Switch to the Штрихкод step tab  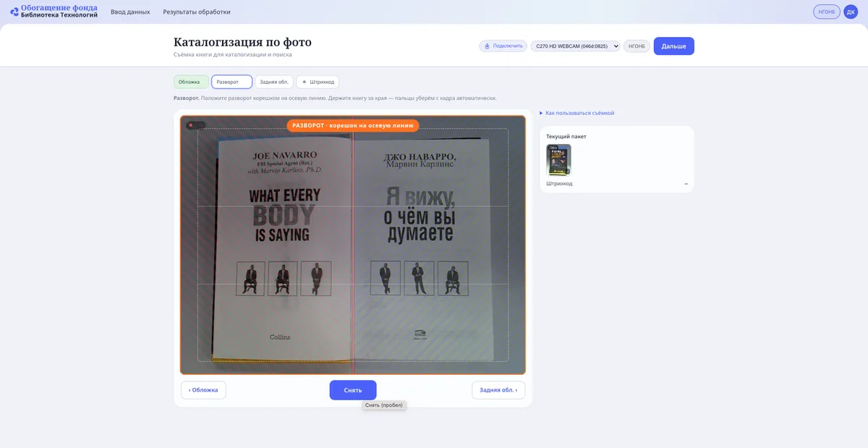click(318, 82)
